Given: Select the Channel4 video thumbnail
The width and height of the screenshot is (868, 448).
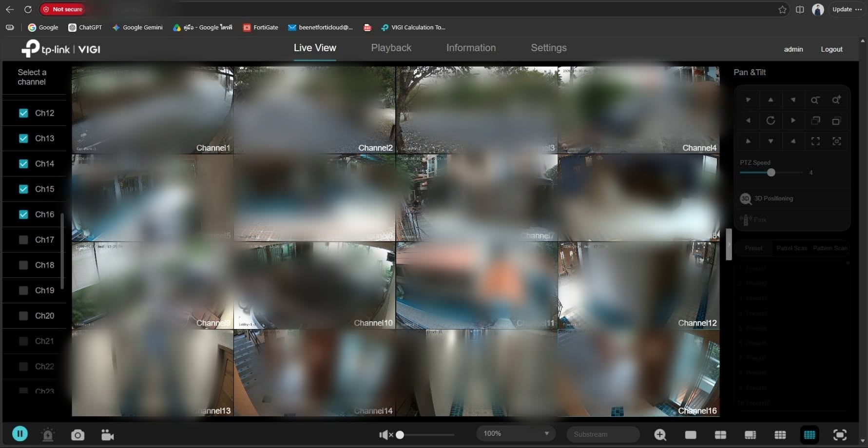Looking at the screenshot, I should 638,110.
